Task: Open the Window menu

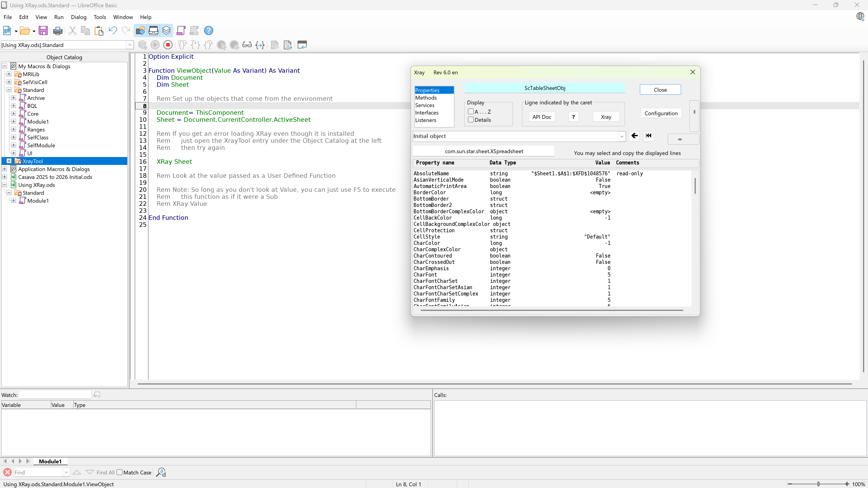Action: tap(123, 17)
